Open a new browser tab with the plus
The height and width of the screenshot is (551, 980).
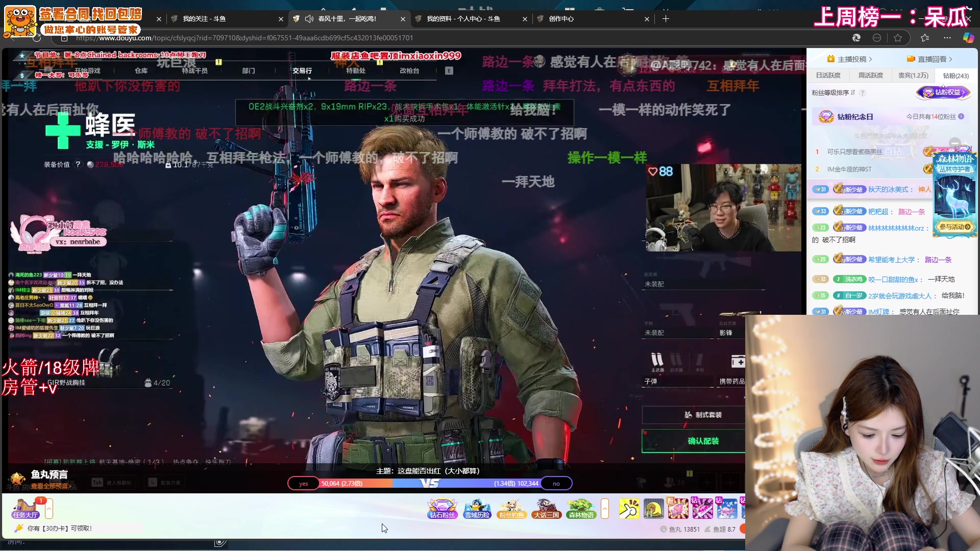pyautogui.click(x=666, y=19)
